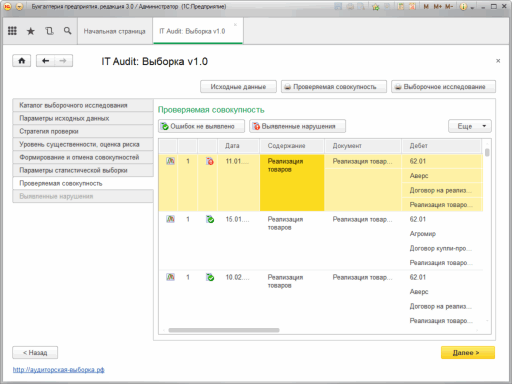Click the document icon in 15.01 row
Image resolution: width=512 pixels, height=384 pixels.
tap(170, 219)
